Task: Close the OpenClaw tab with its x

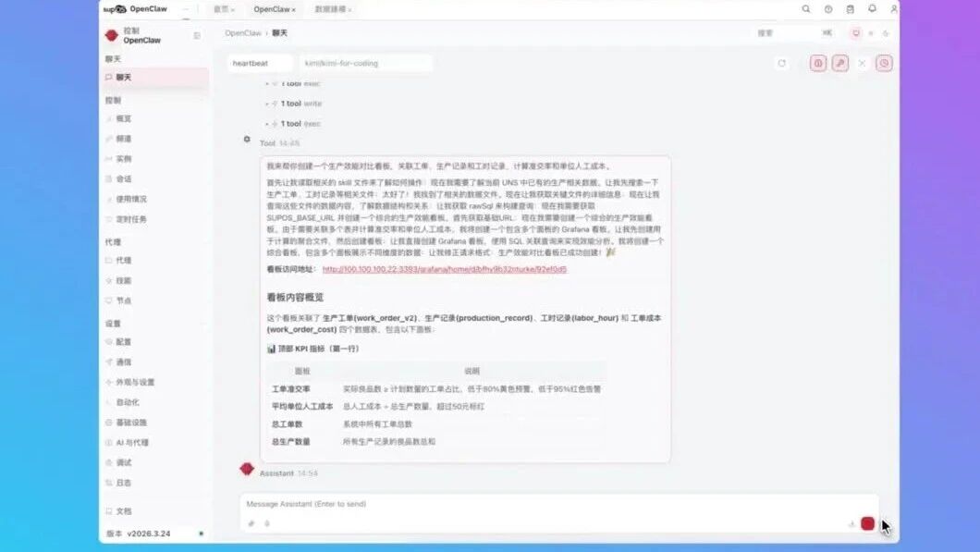Action: click(x=294, y=10)
